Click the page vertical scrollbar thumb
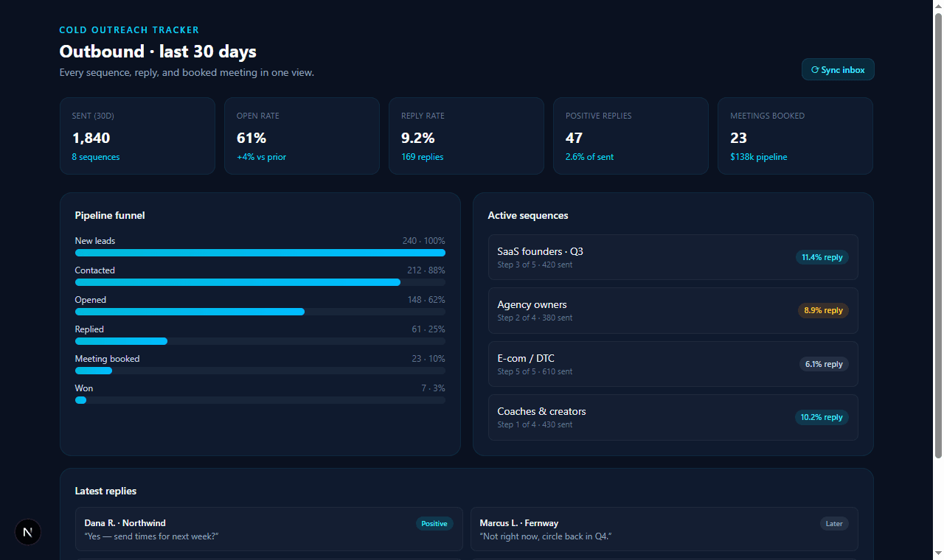Screen dimensions: 944x560 point(938,236)
